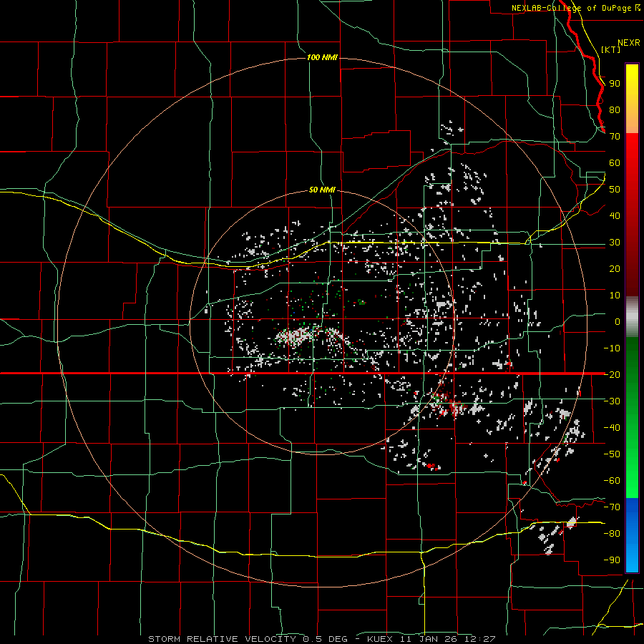Click the "[KT]" units label
The image size is (644, 644).
610,49
